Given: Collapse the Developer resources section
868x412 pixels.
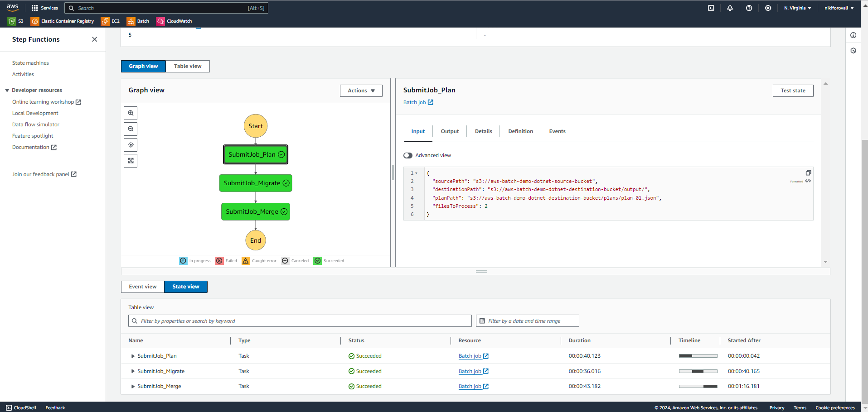Looking at the screenshot, I should tap(7, 90).
